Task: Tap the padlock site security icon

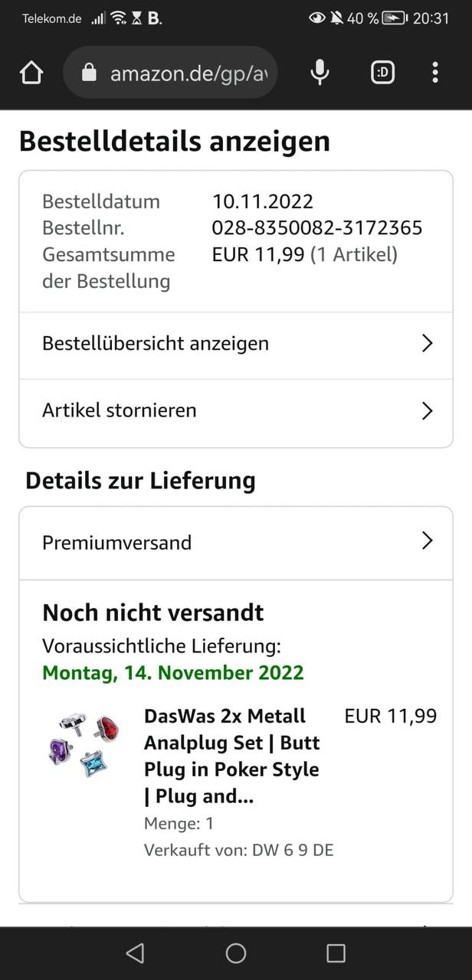Action: coord(90,73)
